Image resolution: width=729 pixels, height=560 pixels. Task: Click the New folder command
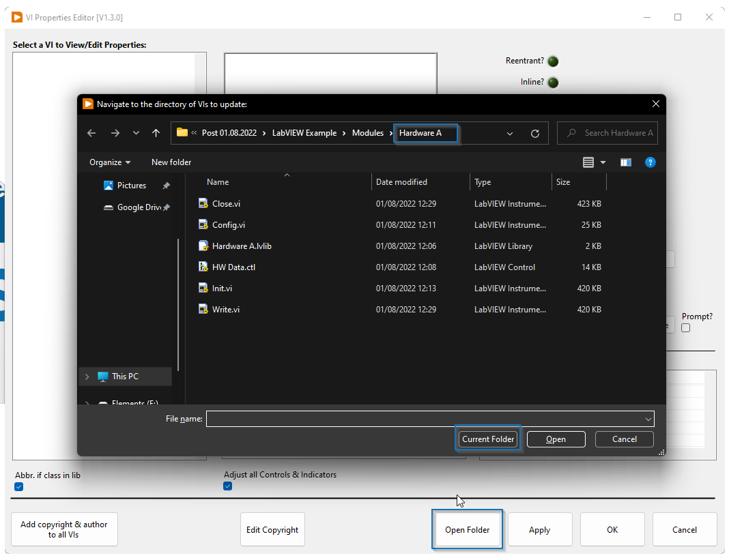click(171, 162)
